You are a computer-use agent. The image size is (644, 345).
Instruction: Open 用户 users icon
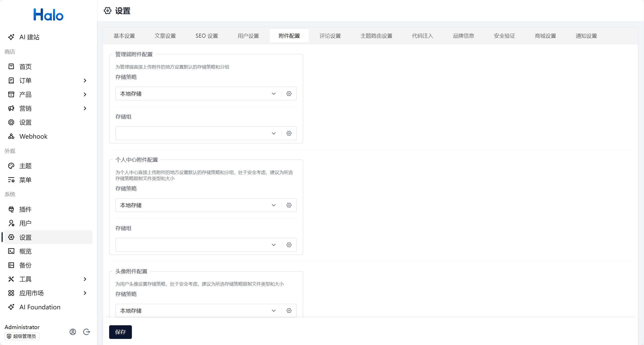tap(11, 223)
